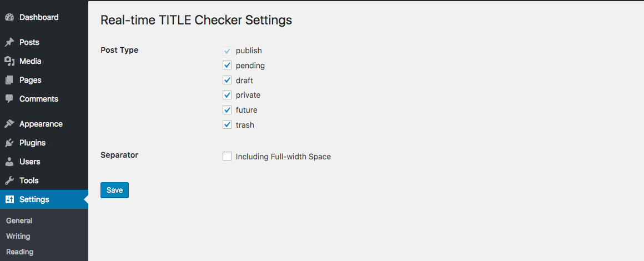Click the Users person icon
This screenshot has width=644, height=261.
(x=9, y=162)
